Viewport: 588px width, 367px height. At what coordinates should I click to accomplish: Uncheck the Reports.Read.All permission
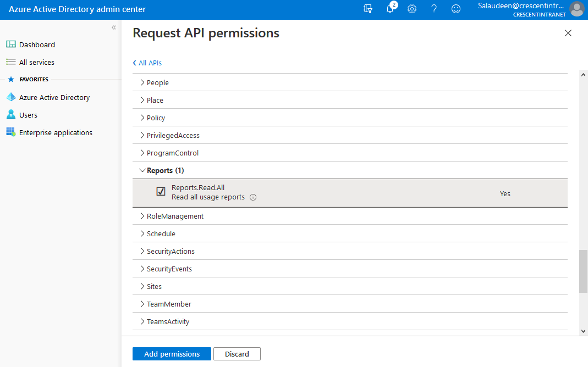161,191
